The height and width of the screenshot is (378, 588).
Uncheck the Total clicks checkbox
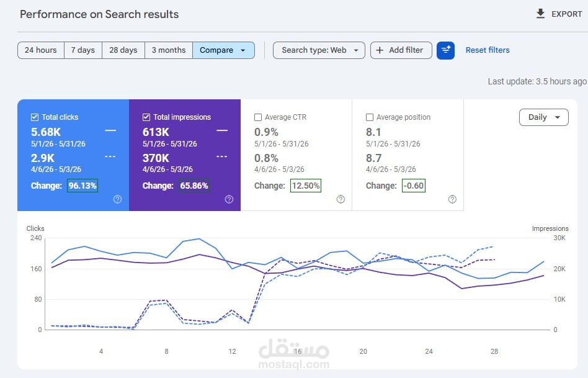(35, 117)
